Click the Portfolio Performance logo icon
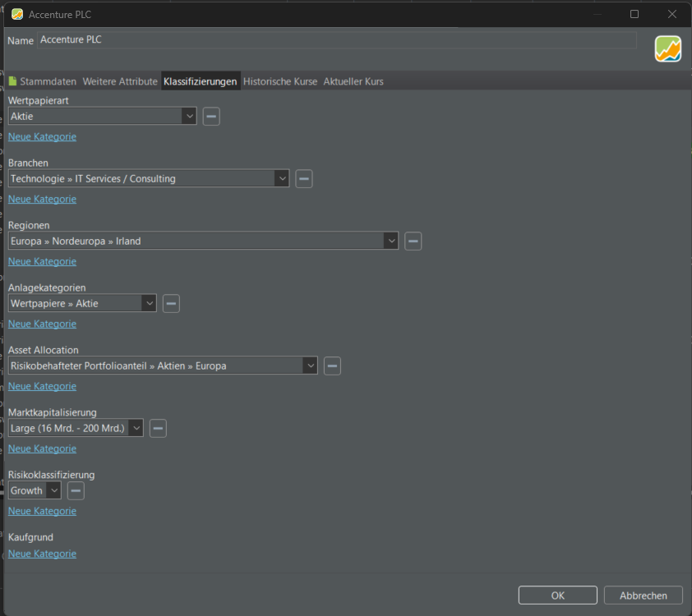The image size is (692, 616). [x=667, y=49]
